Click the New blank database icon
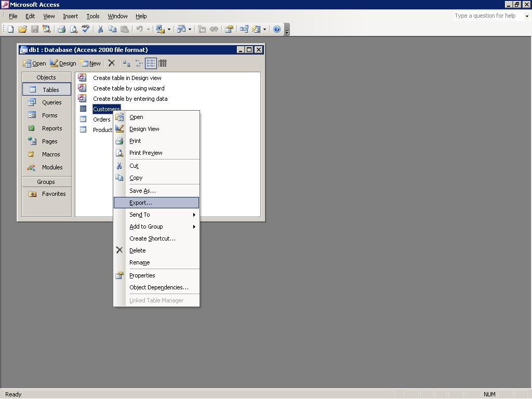The height and width of the screenshot is (399, 532). coord(10,29)
